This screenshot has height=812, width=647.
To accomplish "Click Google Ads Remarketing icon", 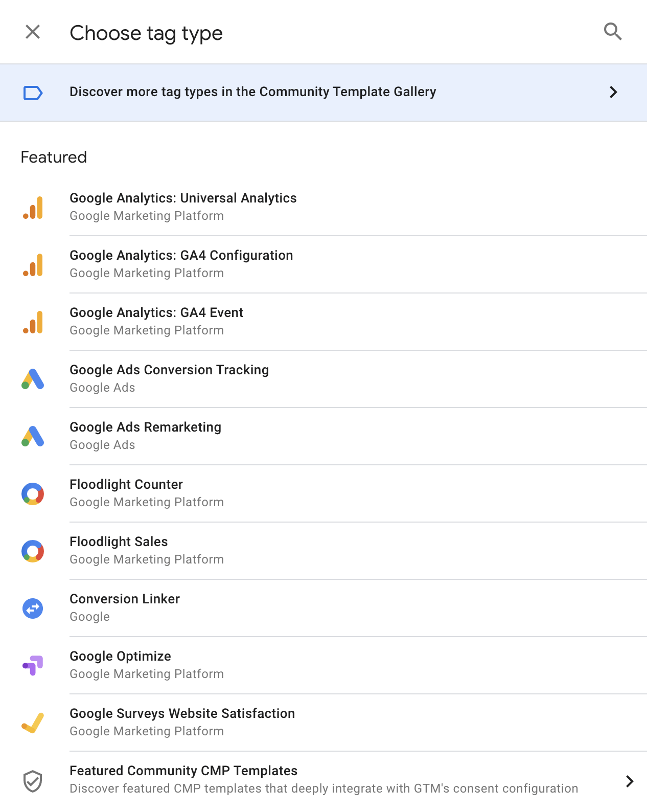I will (x=33, y=436).
